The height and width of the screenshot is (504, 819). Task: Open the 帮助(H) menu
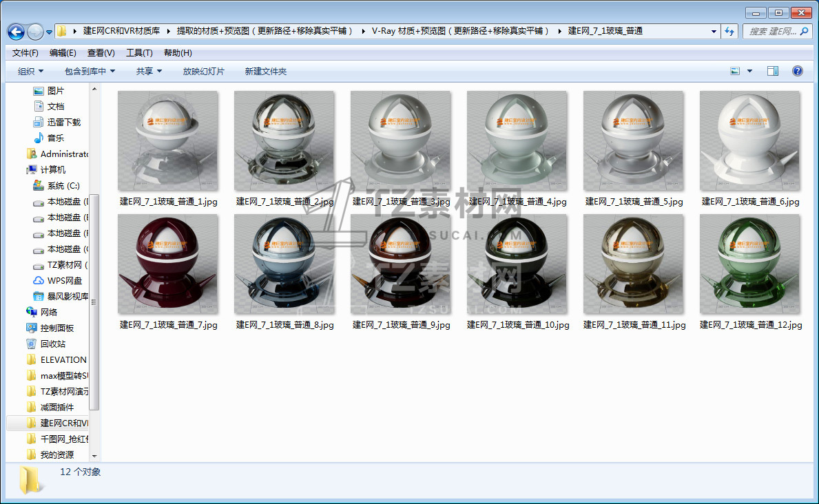pyautogui.click(x=178, y=53)
